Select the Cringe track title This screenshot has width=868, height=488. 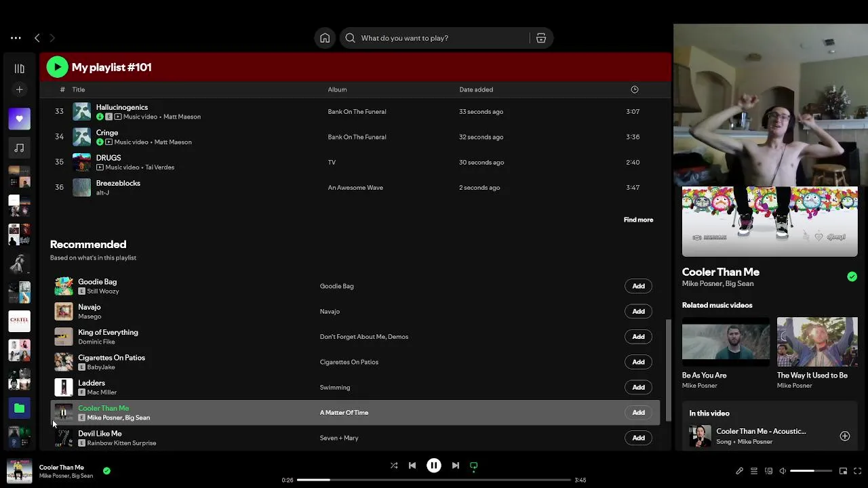107,133
